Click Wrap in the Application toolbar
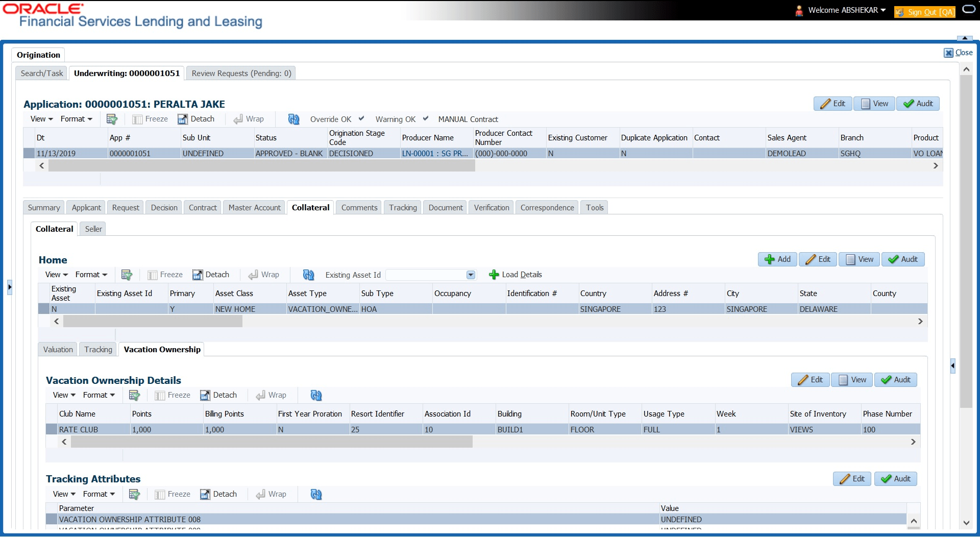This screenshot has width=980, height=537. coord(249,119)
